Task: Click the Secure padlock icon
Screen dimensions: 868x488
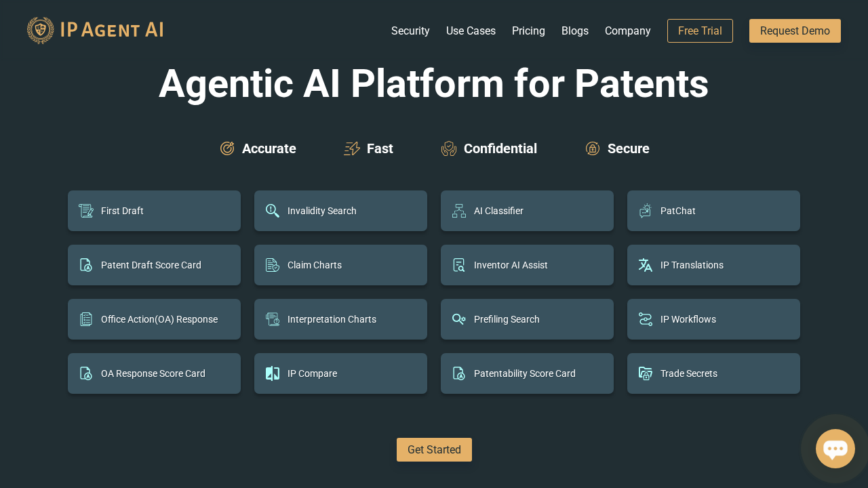Action: 592,148
